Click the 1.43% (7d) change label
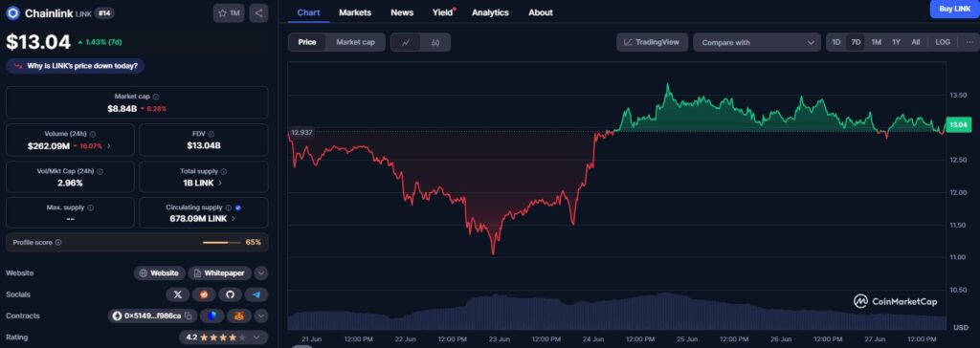Viewport: 980px width, 348px height. [100, 42]
